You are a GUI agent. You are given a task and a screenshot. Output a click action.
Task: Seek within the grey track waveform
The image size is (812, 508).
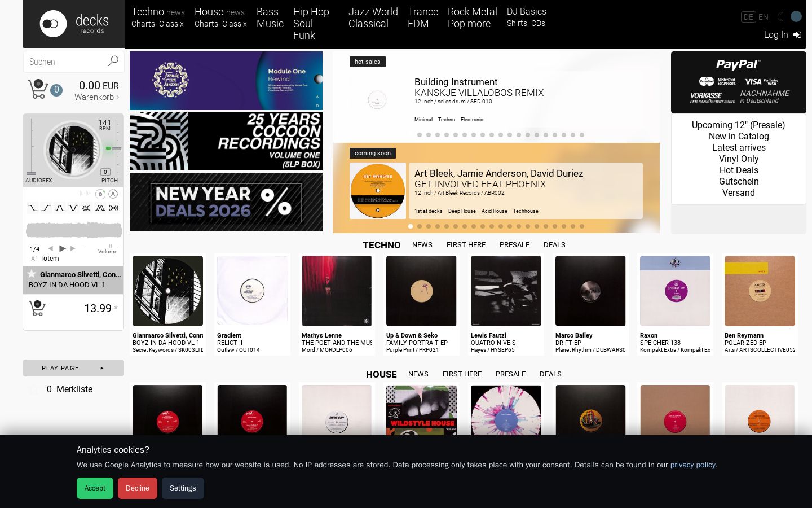click(74, 230)
